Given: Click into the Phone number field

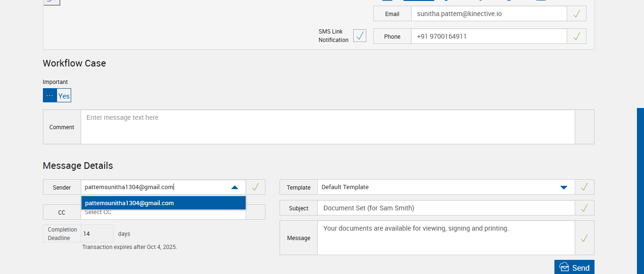Looking at the screenshot, I should tap(488, 36).
